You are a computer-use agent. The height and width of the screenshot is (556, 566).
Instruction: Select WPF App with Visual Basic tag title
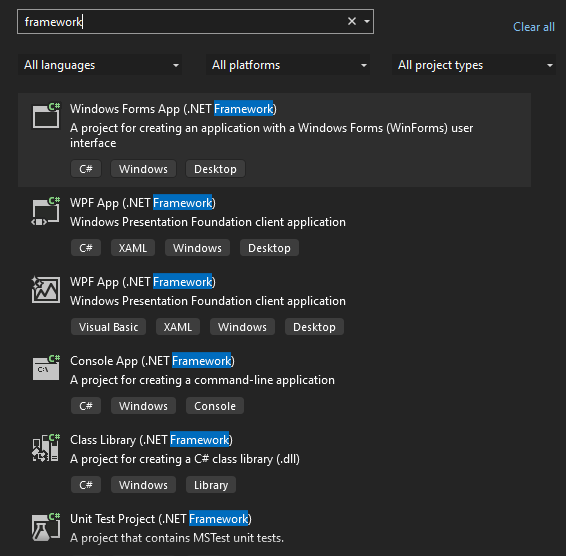[x=143, y=282]
